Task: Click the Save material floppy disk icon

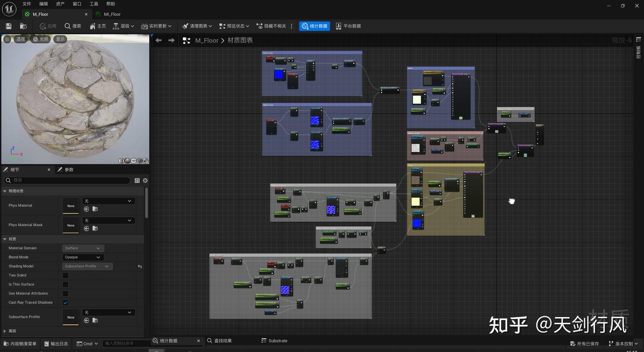Action: tap(8, 26)
